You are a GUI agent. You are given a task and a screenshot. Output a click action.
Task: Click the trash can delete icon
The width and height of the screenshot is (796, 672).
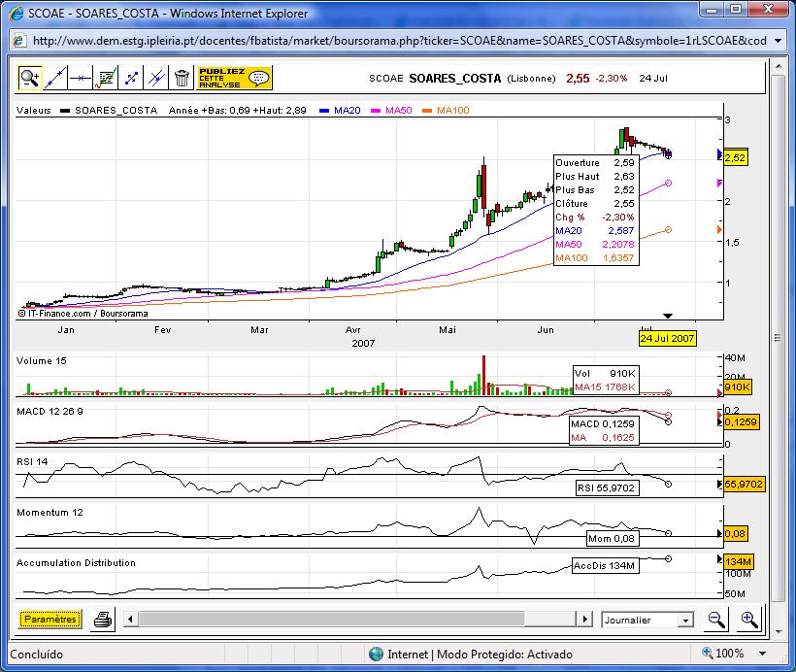point(182,78)
